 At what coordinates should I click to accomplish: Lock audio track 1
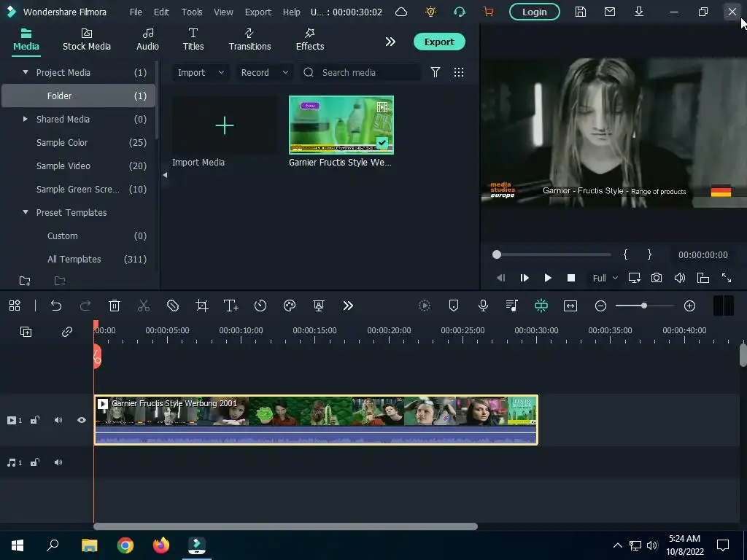tap(35, 462)
